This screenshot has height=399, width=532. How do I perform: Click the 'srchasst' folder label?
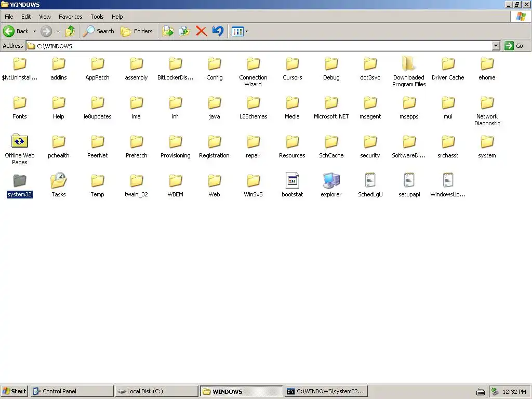coord(448,155)
